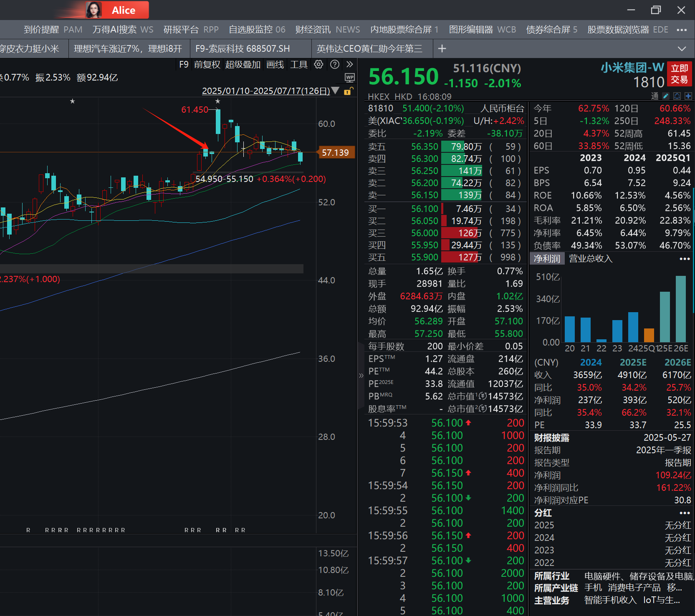The height and width of the screenshot is (616, 695).
Task: Click the star marker above 61.450 high
Action: pyautogui.click(x=217, y=101)
